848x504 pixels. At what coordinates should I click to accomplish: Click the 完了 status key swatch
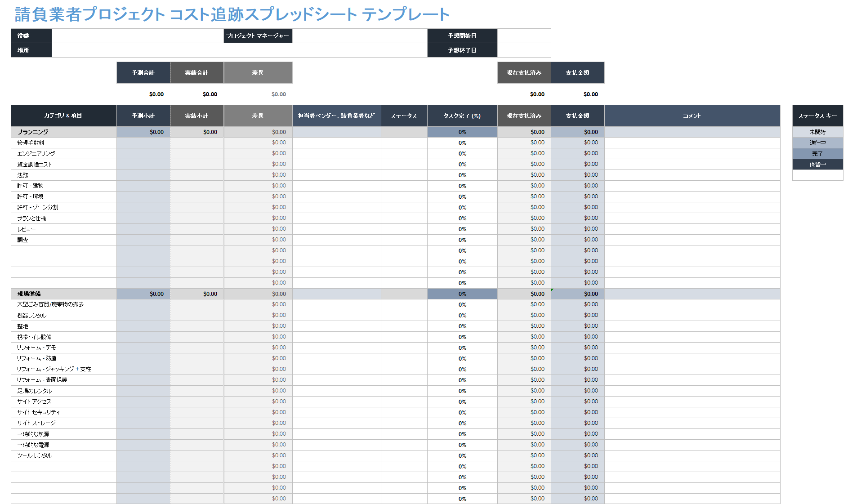point(818,154)
